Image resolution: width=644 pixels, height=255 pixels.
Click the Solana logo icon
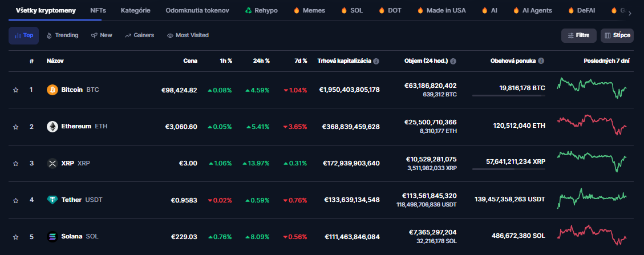click(x=52, y=236)
